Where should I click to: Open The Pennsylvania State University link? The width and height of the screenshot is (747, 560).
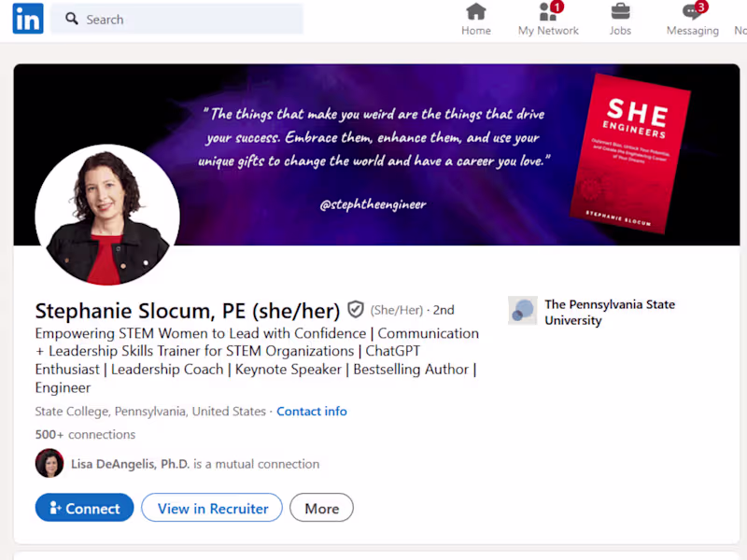(610, 312)
